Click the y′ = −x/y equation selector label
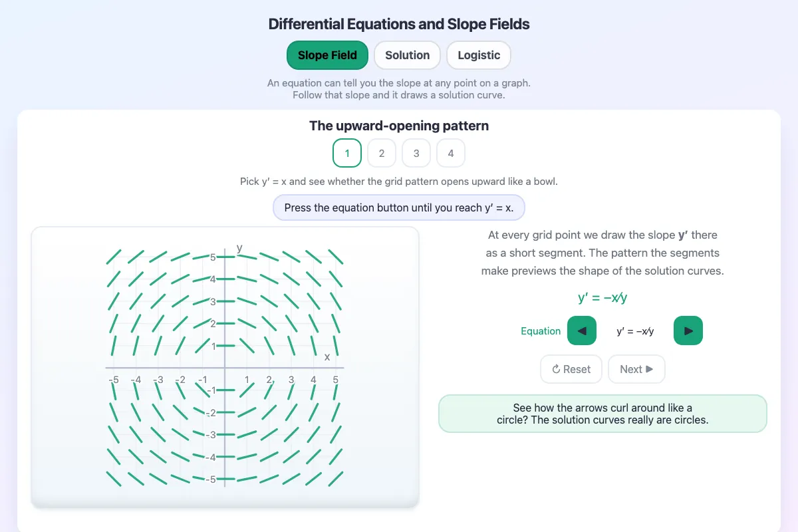The width and height of the screenshot is (798, 532). pyautogui.click(x=635, y=331)
